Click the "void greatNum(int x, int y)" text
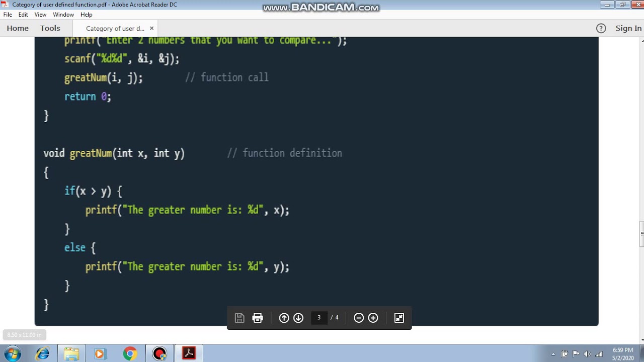644x362 pixels. pos(114,153)
